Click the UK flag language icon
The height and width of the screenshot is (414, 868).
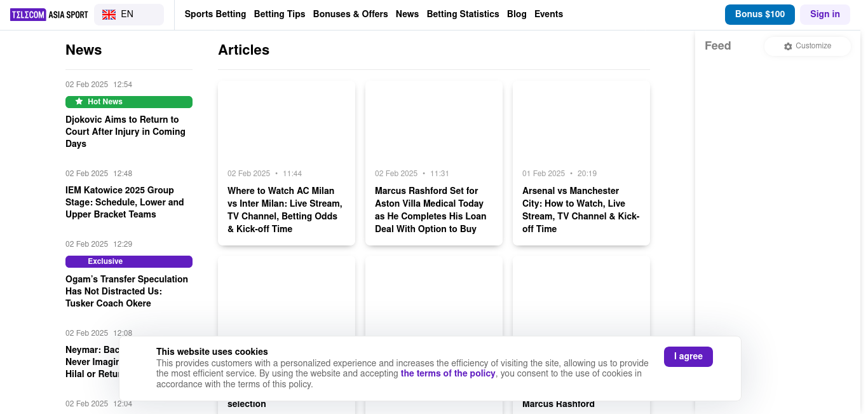(109, 15)
